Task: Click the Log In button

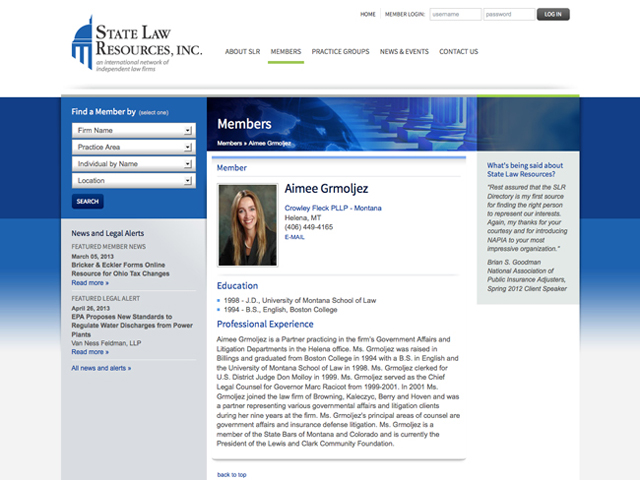Action: click(553, 14)
